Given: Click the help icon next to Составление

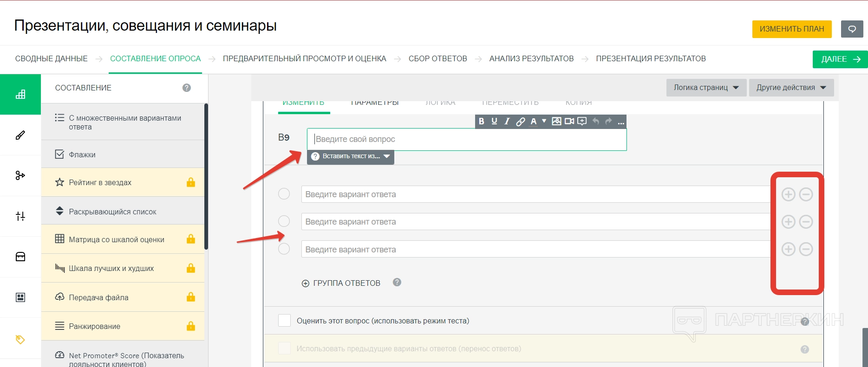Looking at the screenshot, I should 187,88.
